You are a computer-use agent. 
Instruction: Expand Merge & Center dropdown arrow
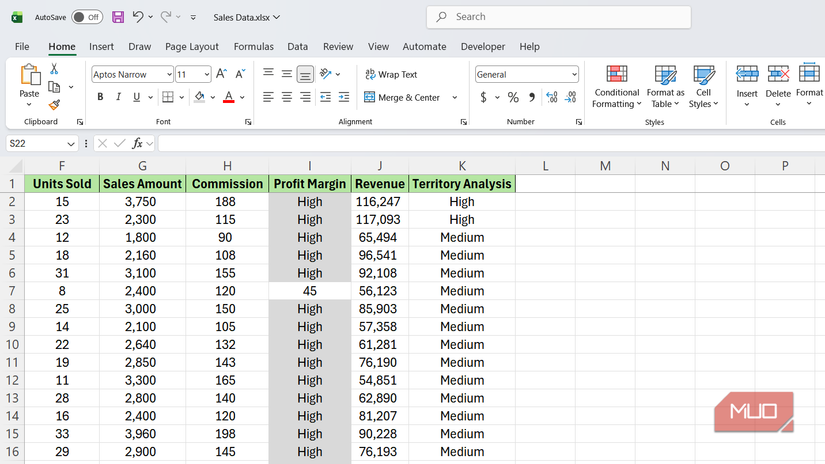455,97
